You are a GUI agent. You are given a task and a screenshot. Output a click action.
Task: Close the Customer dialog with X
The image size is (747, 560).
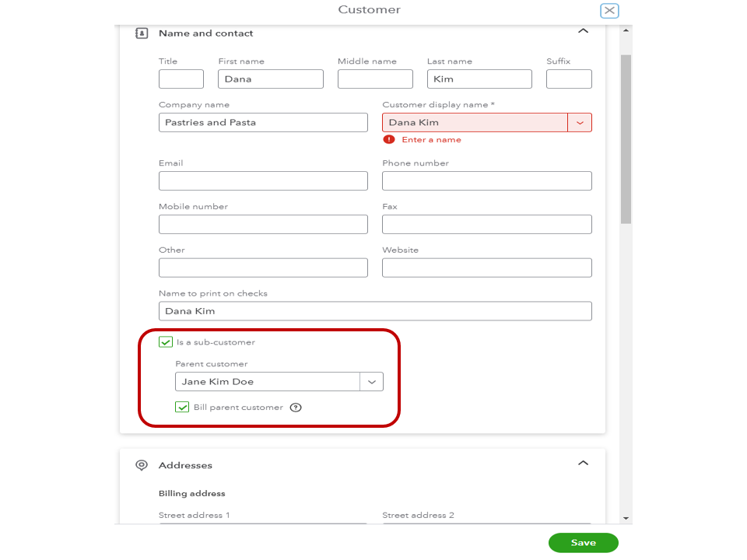point(609,11)
